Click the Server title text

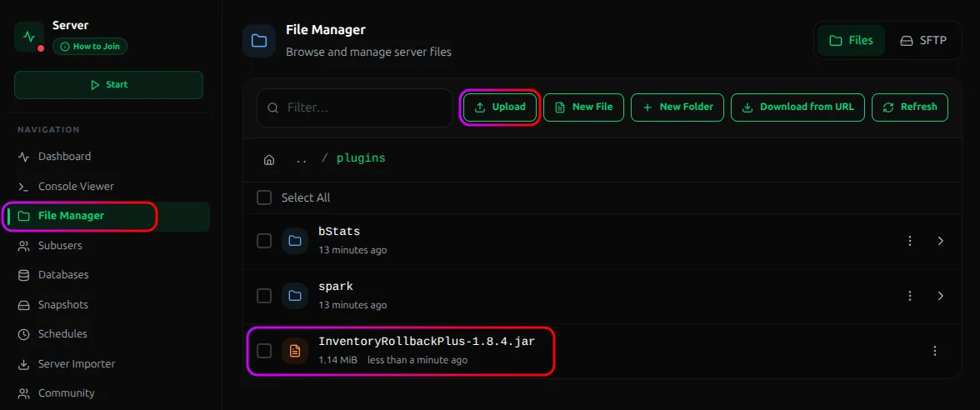pos(71,26)
